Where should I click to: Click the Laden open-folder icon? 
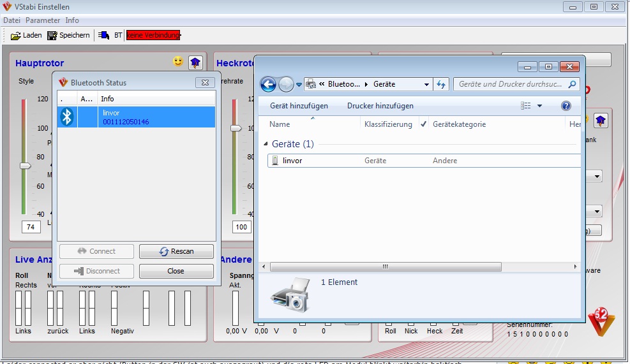(16, 36)
